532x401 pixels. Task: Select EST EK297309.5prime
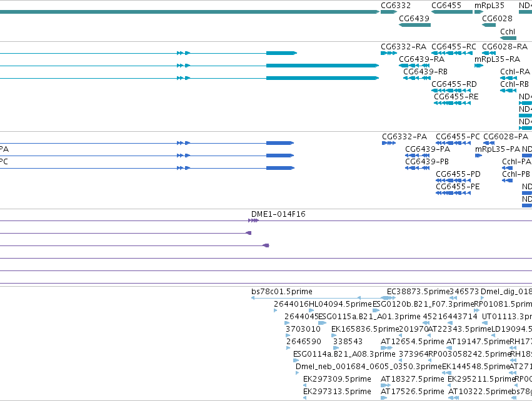tap(337, 379)
